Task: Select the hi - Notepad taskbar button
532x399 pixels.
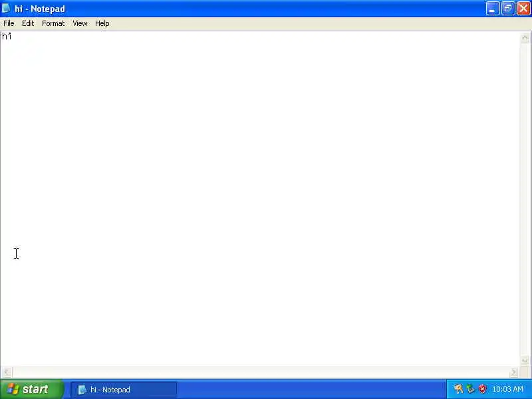Action: click(x=124, y=390)
